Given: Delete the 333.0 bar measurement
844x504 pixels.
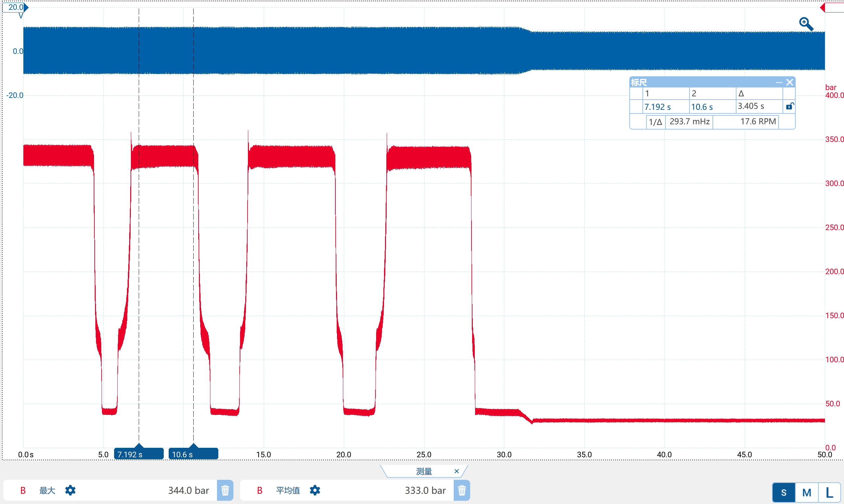Looking at the screenshot, I should [462, 491].
